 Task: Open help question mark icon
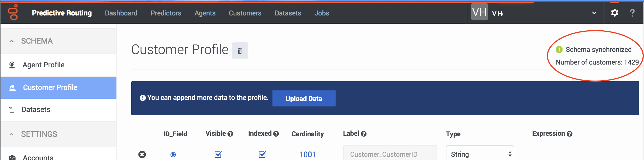coord(632,13)
